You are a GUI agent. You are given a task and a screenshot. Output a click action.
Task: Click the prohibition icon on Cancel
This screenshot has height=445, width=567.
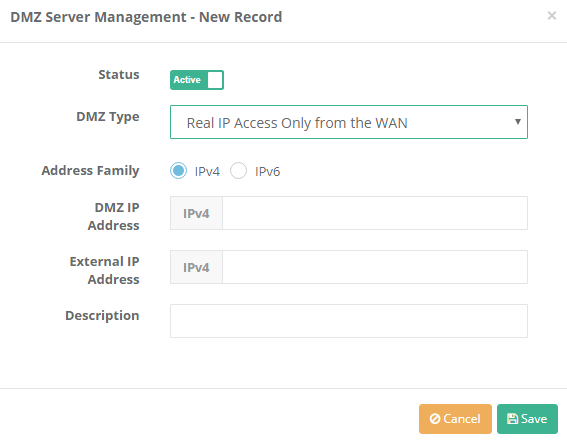[x=435, y=419]
